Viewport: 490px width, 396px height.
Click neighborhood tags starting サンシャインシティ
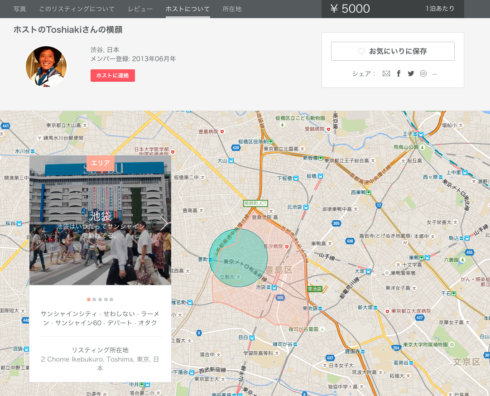[x=100, y=318]
